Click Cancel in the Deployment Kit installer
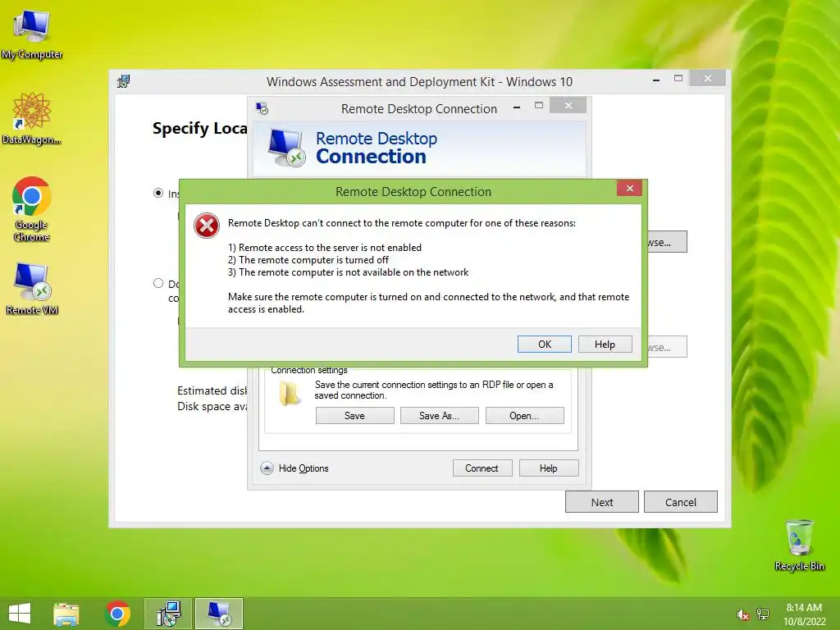This screenshot has height=630, width=840. tap(680, 502)
